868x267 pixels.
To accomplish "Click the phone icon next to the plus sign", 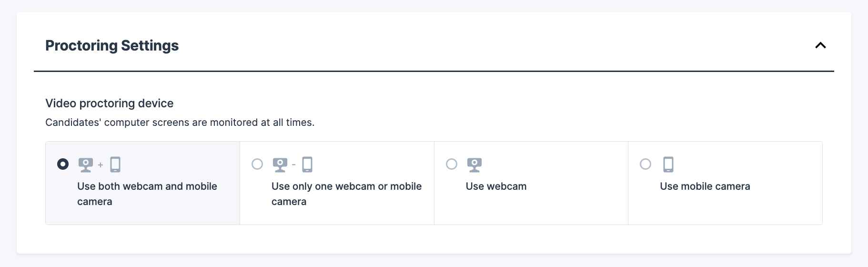I will pos(115,164).
